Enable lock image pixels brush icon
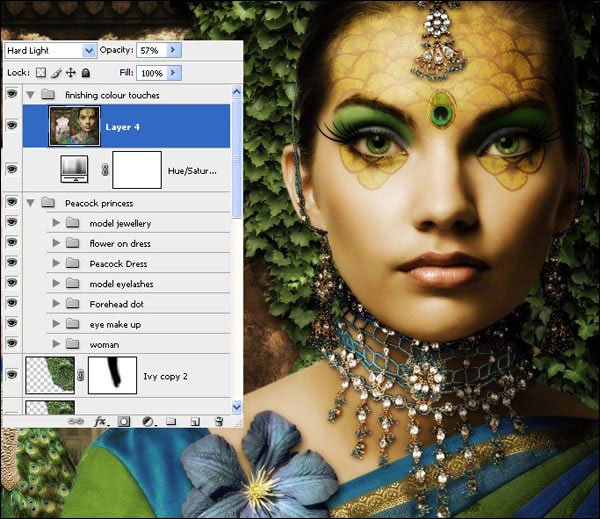Image resolution: width=600 pixels, height=519 pixels. (56, 73)
